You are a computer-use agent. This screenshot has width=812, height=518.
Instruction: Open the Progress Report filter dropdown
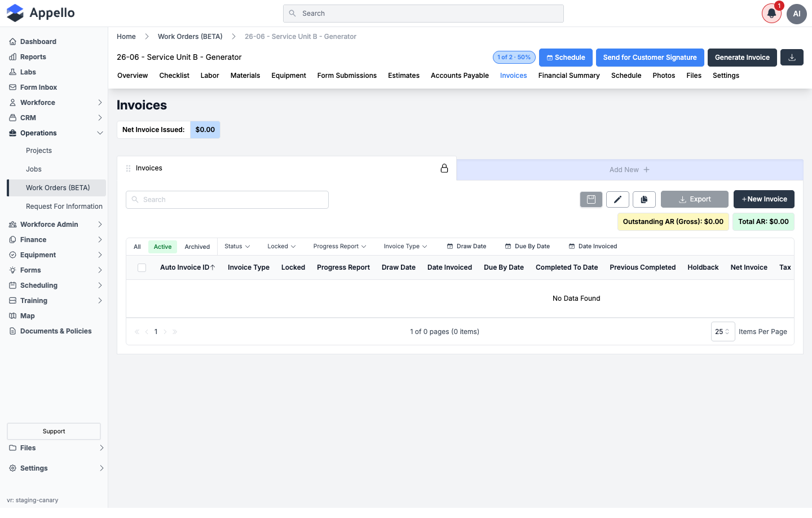coord(339,247)
